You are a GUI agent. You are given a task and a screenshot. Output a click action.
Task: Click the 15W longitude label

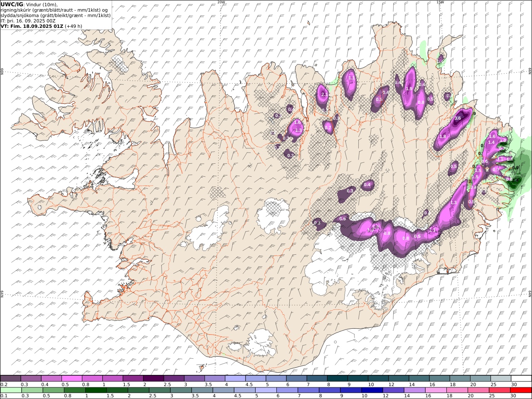tap(440, 2)
